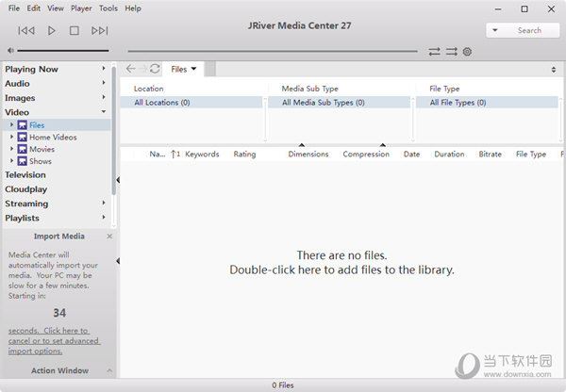The width and height of the screenshot is (566, 392).
Task: Expand the Images section
Action: (x=104, y=97)
